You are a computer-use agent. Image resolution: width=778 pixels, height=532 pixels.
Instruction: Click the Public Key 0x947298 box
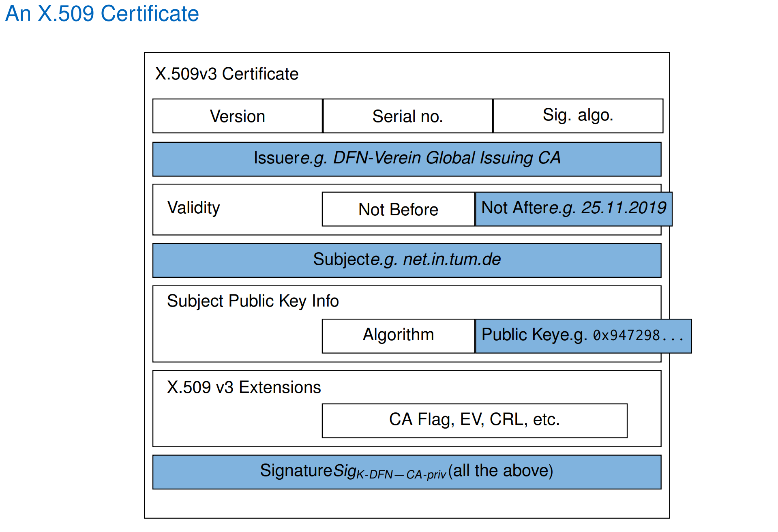[583, 336]
